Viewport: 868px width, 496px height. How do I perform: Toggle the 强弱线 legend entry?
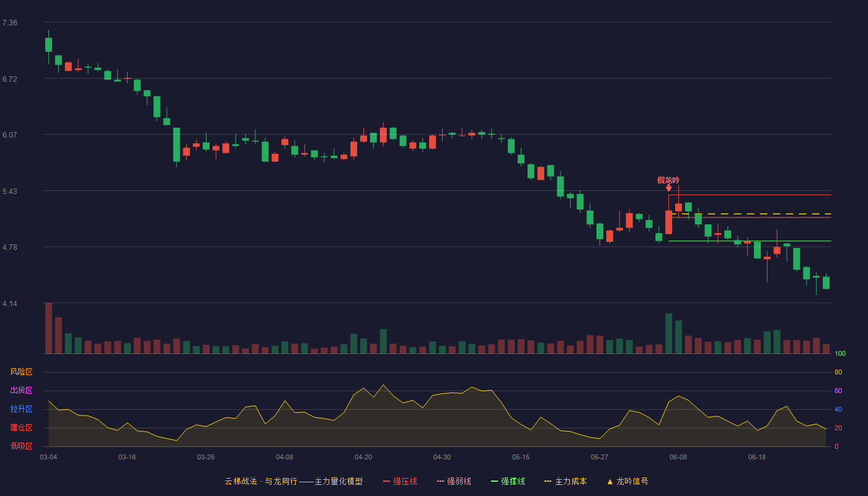click(454, 481)
